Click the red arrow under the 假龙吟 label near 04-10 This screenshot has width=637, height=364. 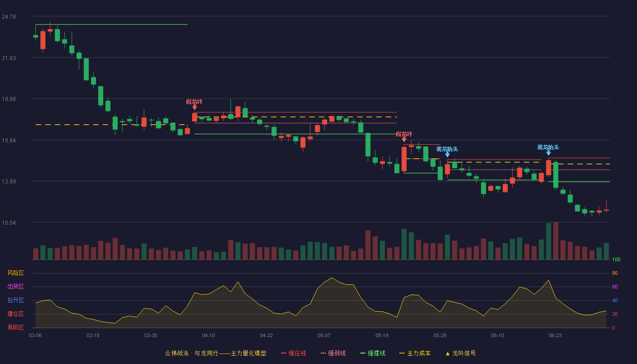195,107
